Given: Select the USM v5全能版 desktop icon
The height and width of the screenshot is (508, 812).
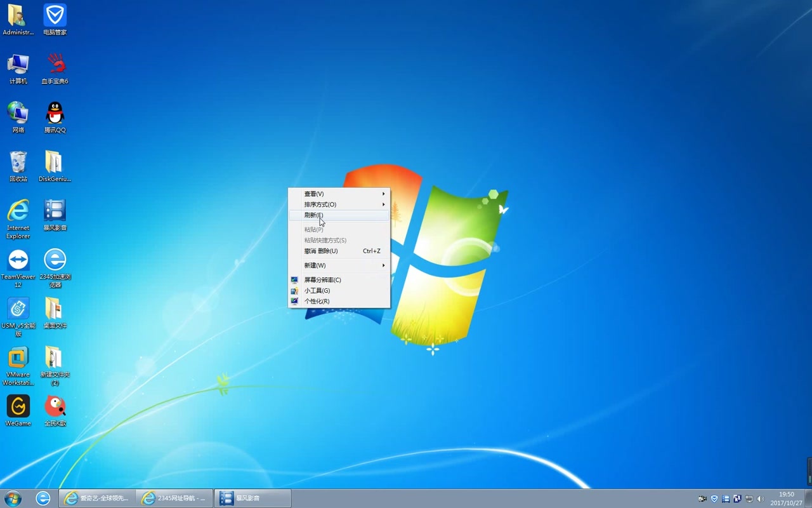Looking at the screenshot, I should tap(18, 317).
